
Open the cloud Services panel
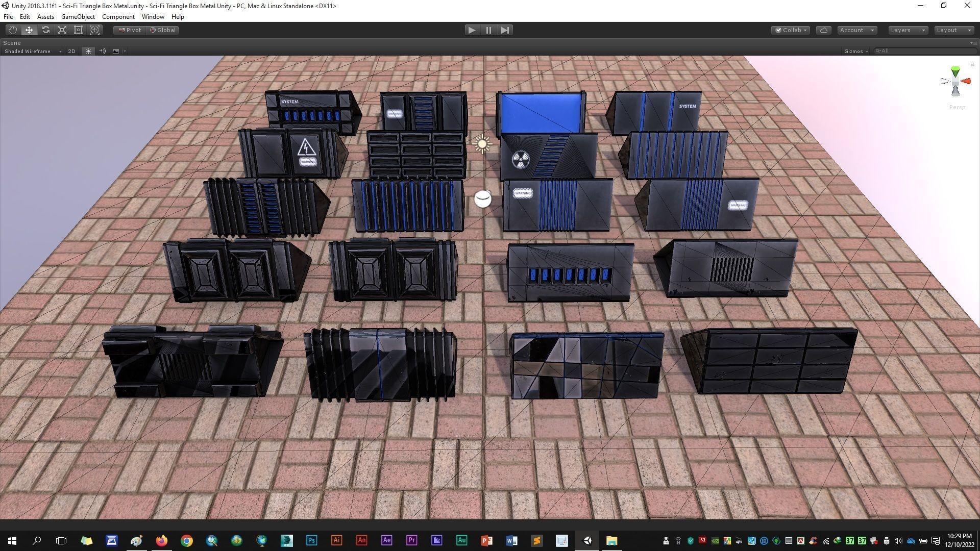(823, 30)
